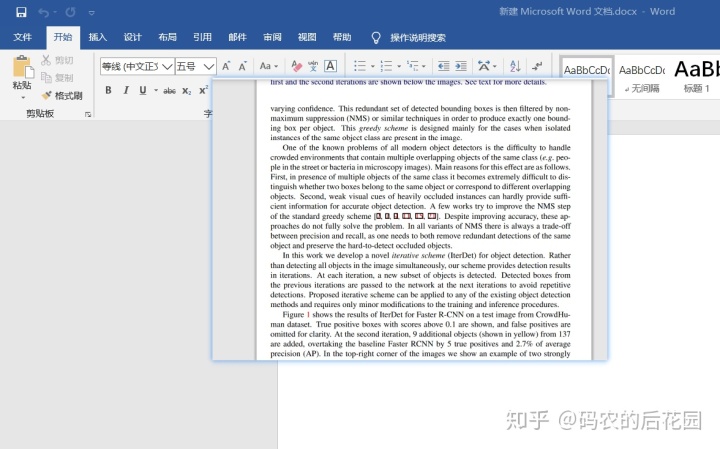This screenshot has width=720, height=449.
Task: Apply numbered list
Action: 386,66
